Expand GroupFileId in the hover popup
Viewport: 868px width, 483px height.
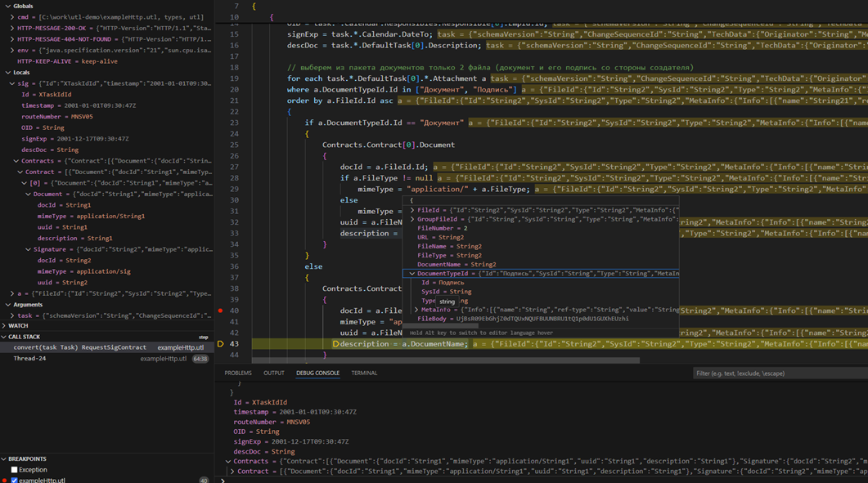tap(412, 219)
